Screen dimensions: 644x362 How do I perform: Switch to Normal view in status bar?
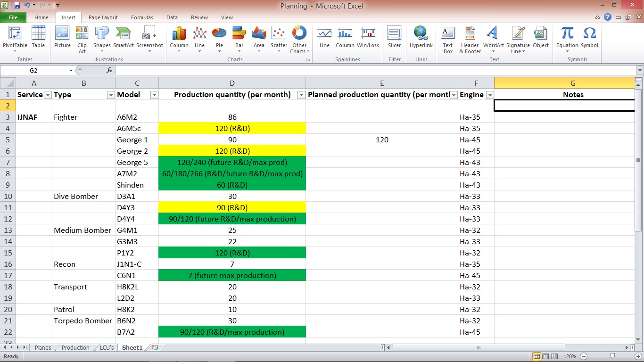pyautogui.click(x=537, y=356)
